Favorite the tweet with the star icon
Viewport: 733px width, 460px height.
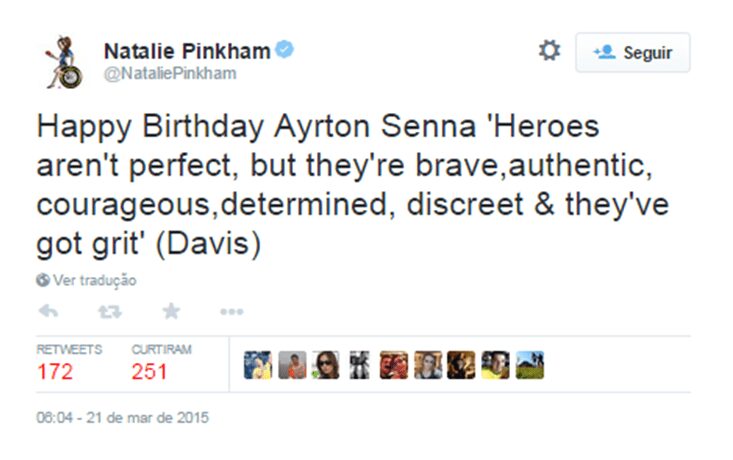171,311
